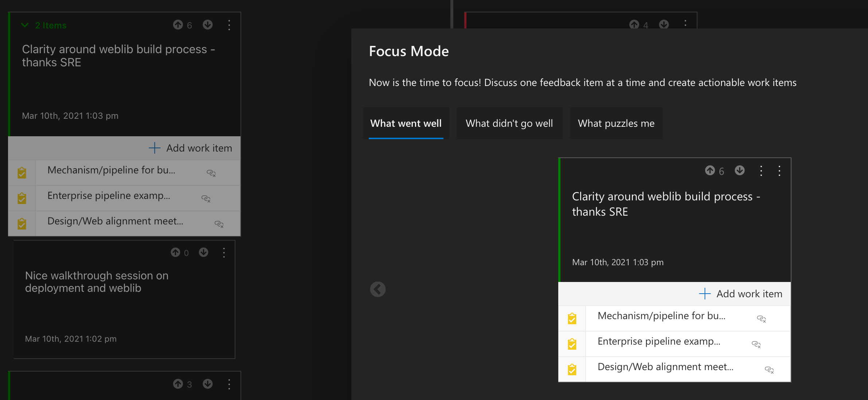
Task: Remove link on Enterprise pipeline work item
Action: [206, 199]
